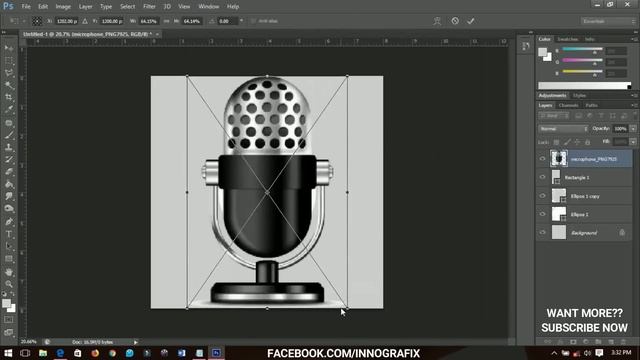Click the X position input field

click(x=67, y=21)
